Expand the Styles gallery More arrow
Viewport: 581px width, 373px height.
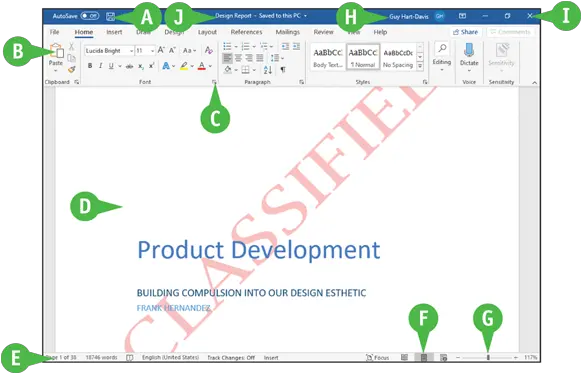coord(420,66)
